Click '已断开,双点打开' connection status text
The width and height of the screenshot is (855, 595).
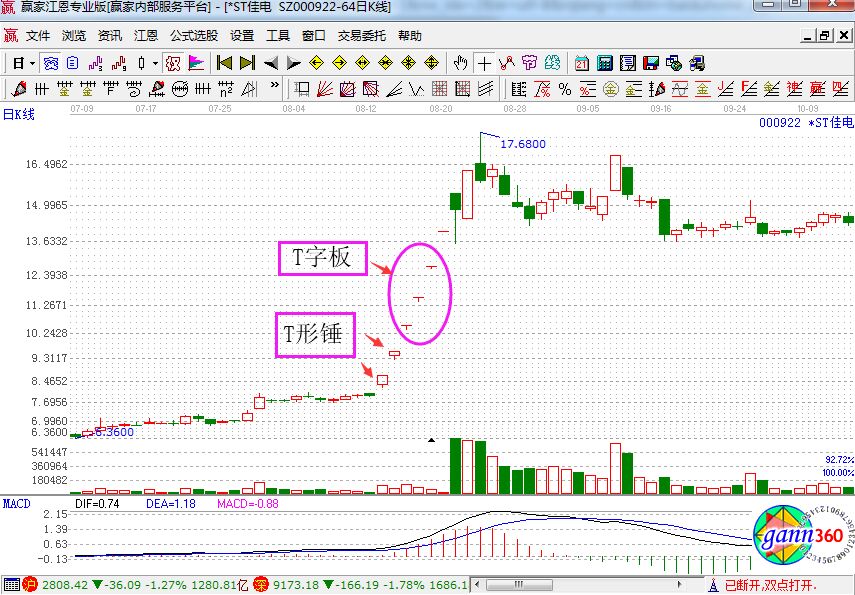coord(770,585)
